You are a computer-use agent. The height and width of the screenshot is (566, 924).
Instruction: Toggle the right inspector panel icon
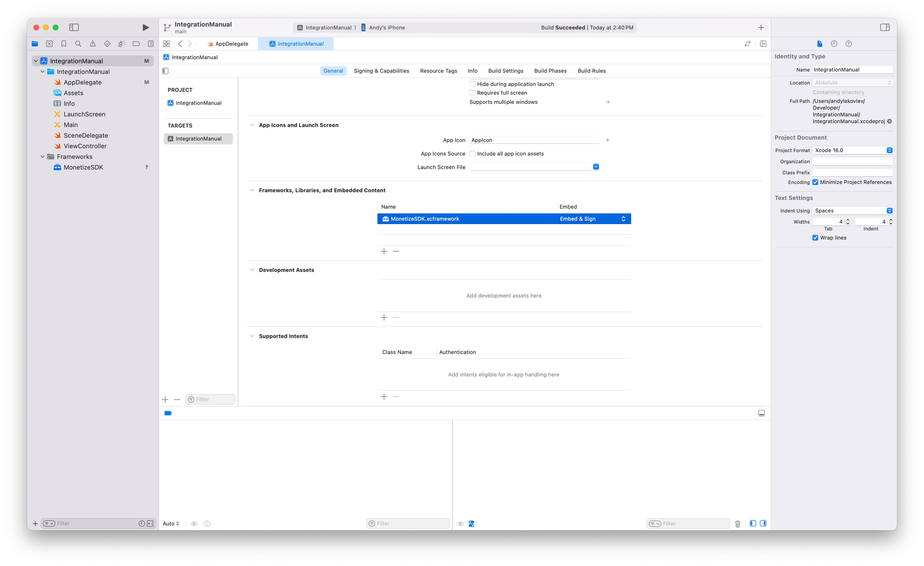tap(885, 27)
